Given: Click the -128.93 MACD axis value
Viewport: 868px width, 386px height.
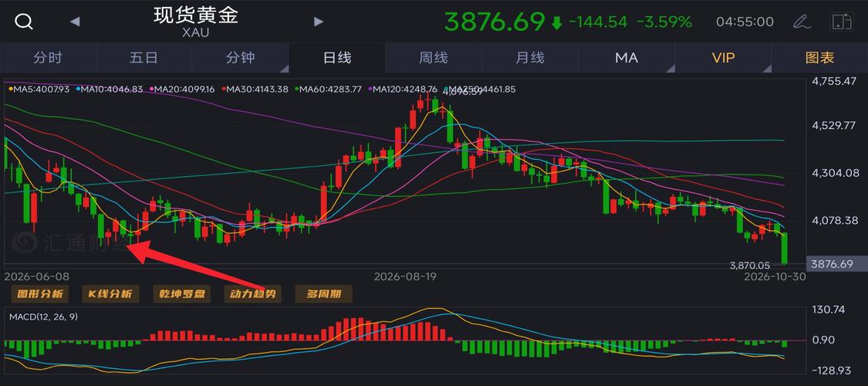Looking at the screenshot, I should 832,370.
